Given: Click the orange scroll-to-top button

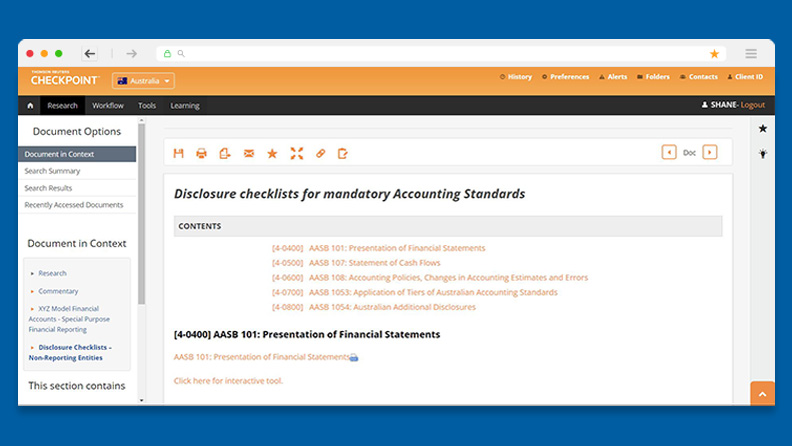Looking at the screenshot, I should pyautogui.click(x=762, y=394).
